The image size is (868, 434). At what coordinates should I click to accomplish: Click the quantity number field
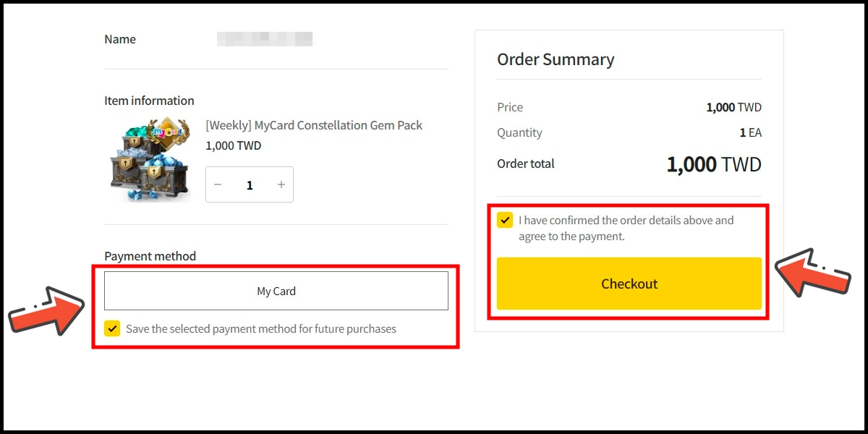coord(250,185)
